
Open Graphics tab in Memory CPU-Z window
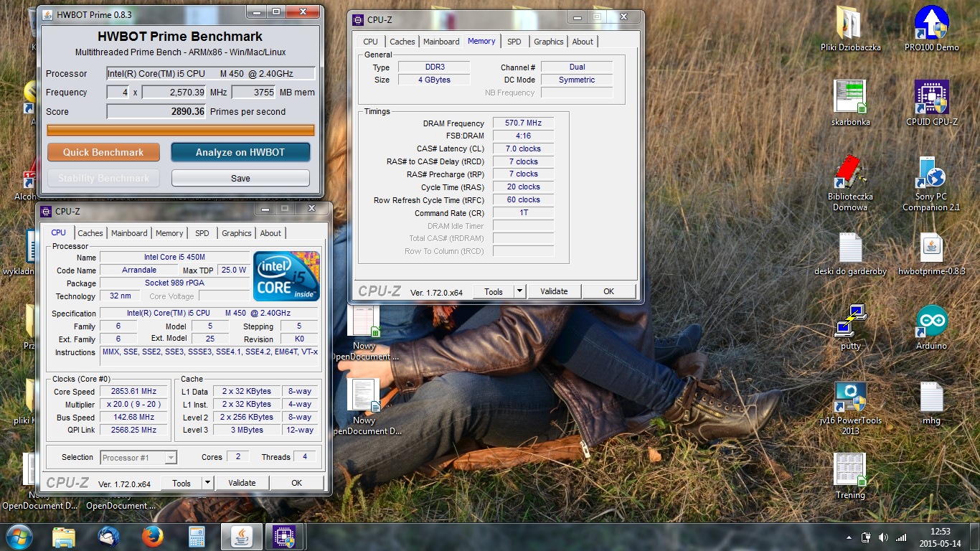[x=549, y=42]
